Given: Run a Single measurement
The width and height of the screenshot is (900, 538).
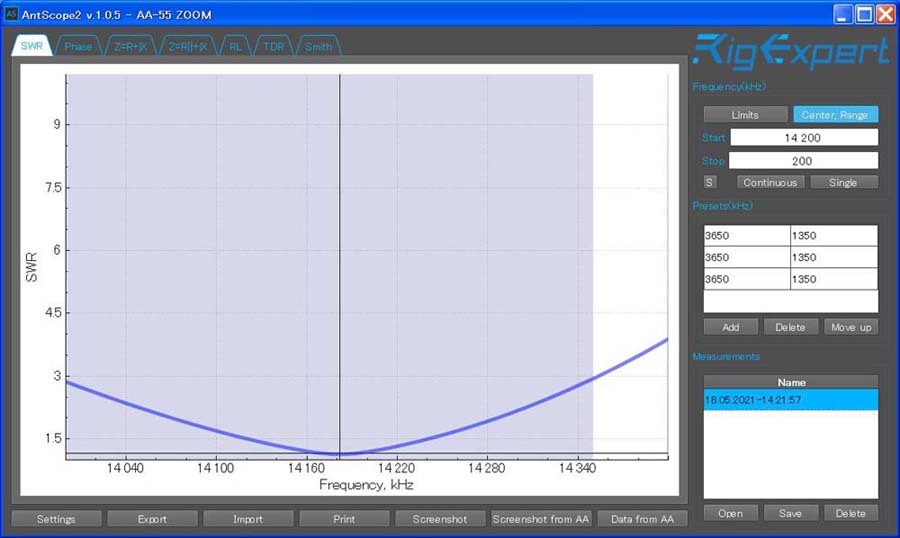Looking at the screenshot, I should pyautogui.click(x=843, y=182).
